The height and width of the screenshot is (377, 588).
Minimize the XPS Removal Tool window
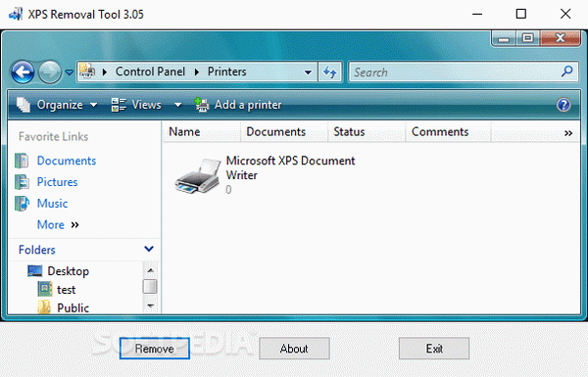point(477,15)
